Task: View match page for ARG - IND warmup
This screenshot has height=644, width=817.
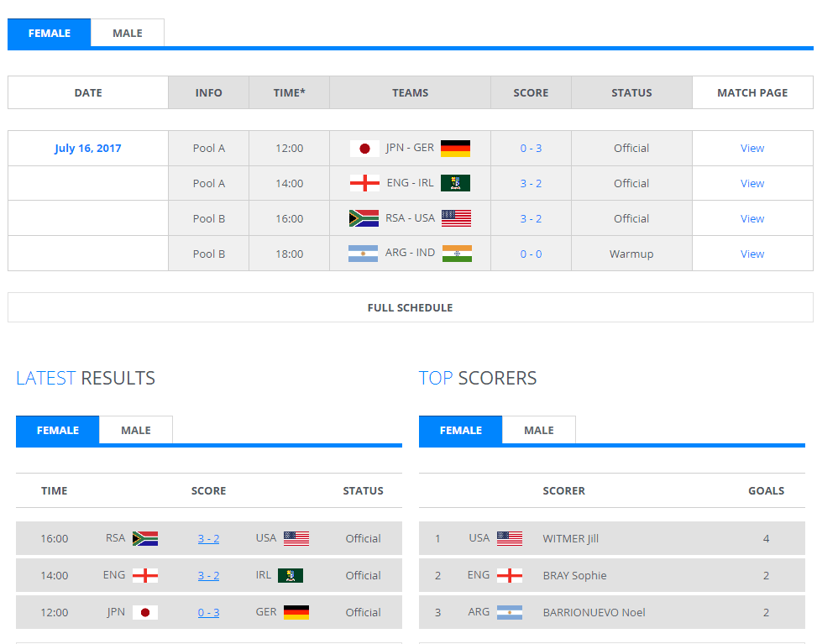Action: click(752, 254)
